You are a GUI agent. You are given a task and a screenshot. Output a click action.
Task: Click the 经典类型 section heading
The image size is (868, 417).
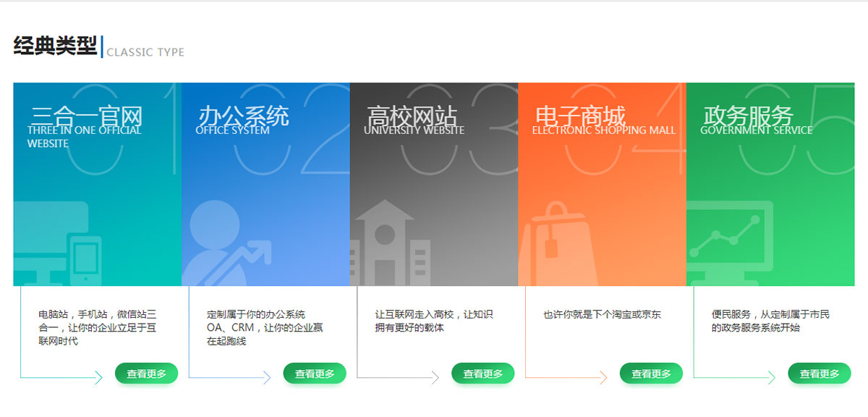[55, 46]
